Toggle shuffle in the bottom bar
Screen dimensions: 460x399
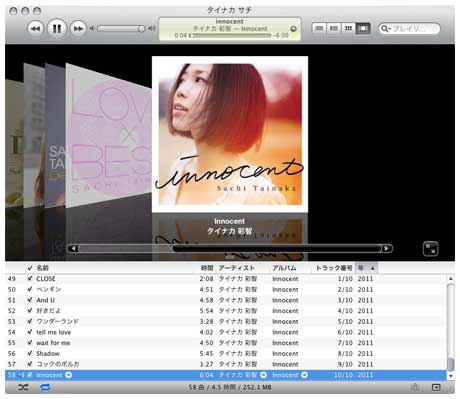coord(23,387)
